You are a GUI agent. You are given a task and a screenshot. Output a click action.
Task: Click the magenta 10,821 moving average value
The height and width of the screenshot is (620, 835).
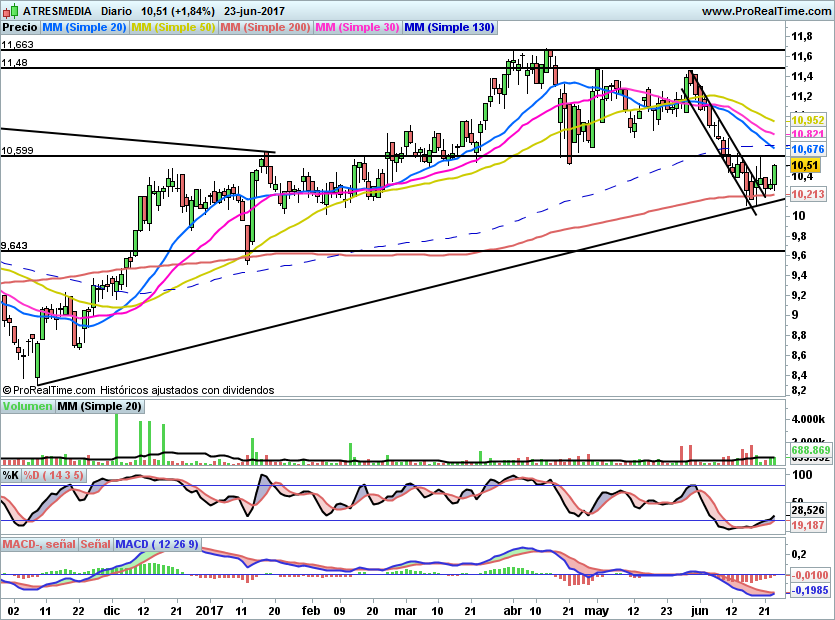pyautogui.click(x=808, y=134)
